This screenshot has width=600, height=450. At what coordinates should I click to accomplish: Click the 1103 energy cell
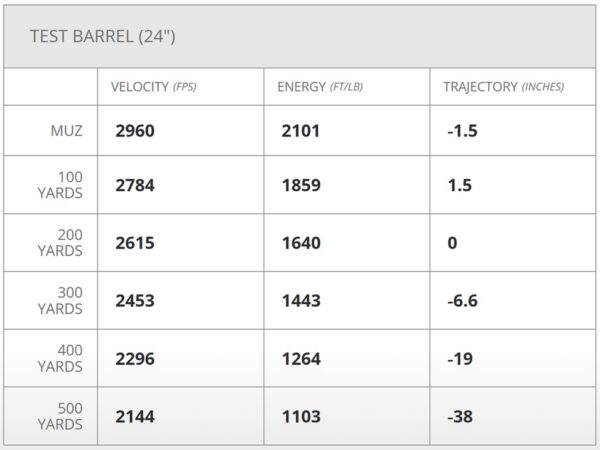301,417
